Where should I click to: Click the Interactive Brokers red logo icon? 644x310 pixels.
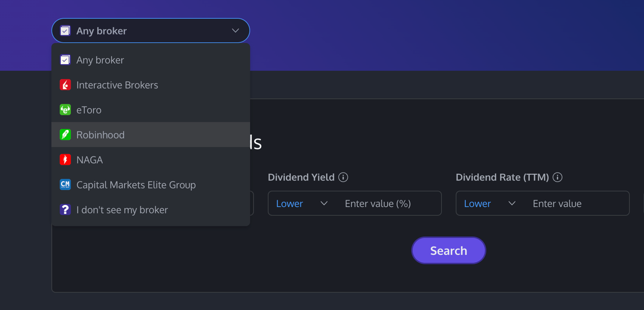(x=65, y=85)
